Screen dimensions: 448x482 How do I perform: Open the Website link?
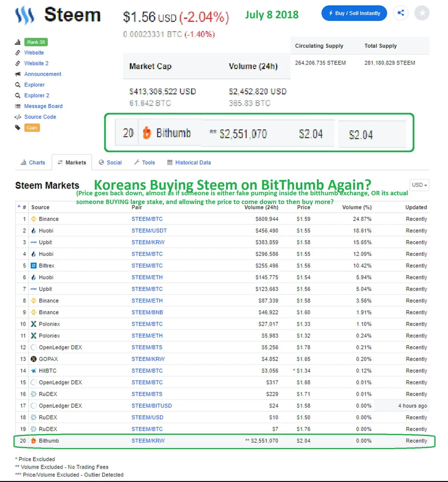(34, 53)
